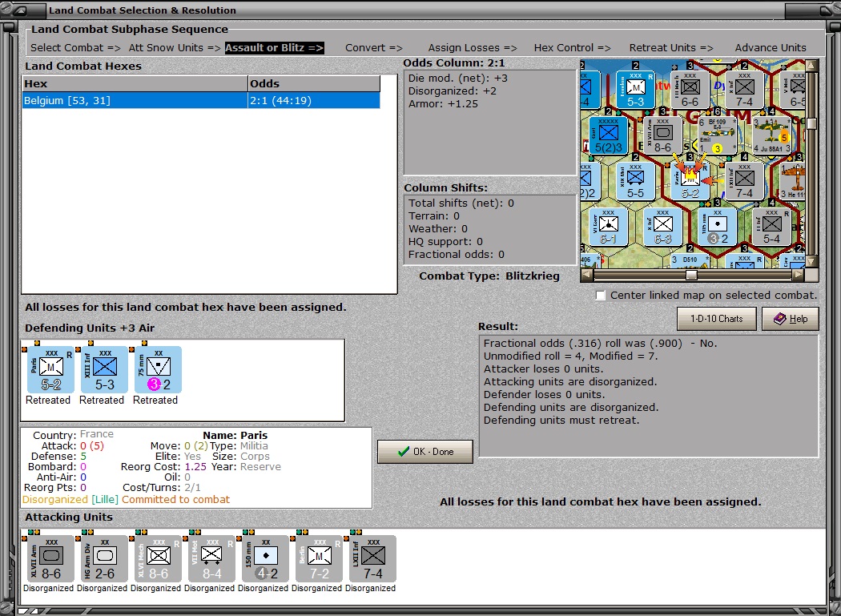Click the Gort HQ 5(2)3 map counter
Screen dimensions: 841x616
point(608,135)
